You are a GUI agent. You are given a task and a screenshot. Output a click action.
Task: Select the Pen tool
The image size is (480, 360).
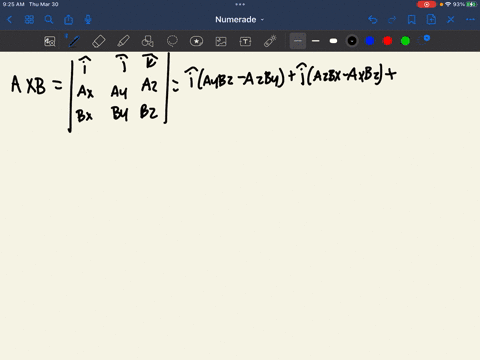pyautogui.click(x=73, y=41)
